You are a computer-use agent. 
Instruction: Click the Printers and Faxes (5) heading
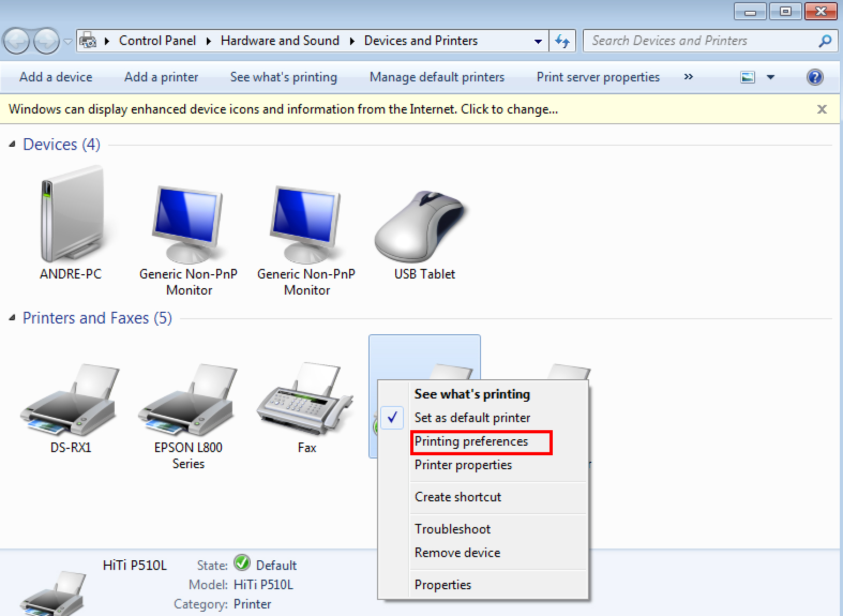click(x=97, y=318)
